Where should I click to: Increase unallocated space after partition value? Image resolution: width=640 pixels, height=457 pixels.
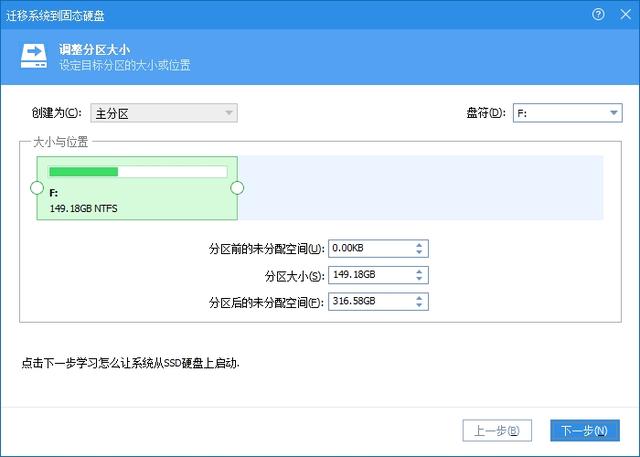[419, 298]
